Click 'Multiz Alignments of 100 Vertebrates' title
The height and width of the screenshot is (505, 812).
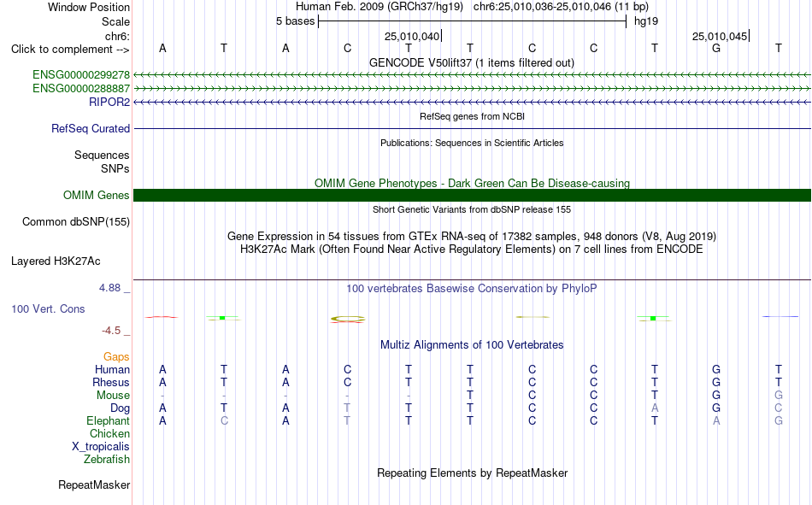coord(472,345)
